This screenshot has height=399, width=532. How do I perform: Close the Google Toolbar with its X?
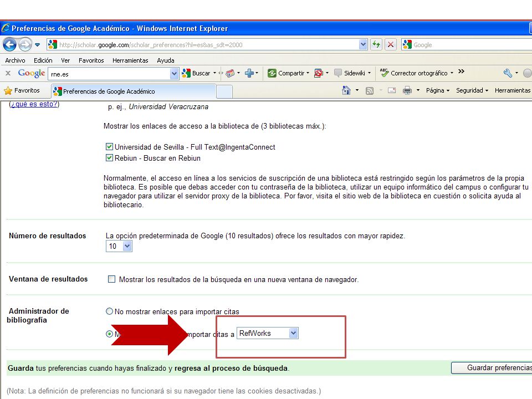coord(8,73)
